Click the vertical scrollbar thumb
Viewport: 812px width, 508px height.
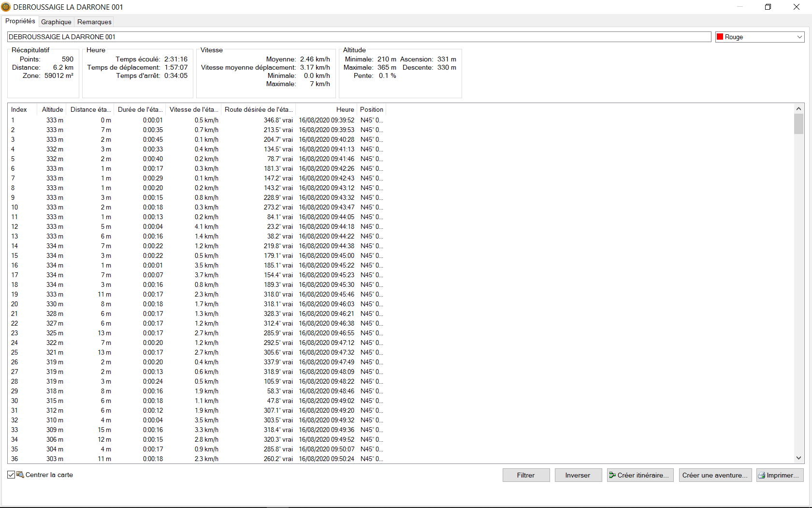coord(798,124)
